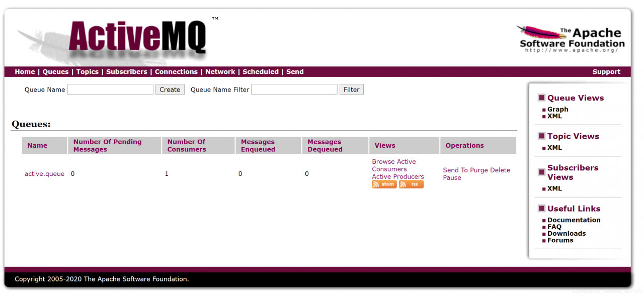644x296 pixels.
Task: Focus the Queue Name Filter field
Action: click(294, 89)
